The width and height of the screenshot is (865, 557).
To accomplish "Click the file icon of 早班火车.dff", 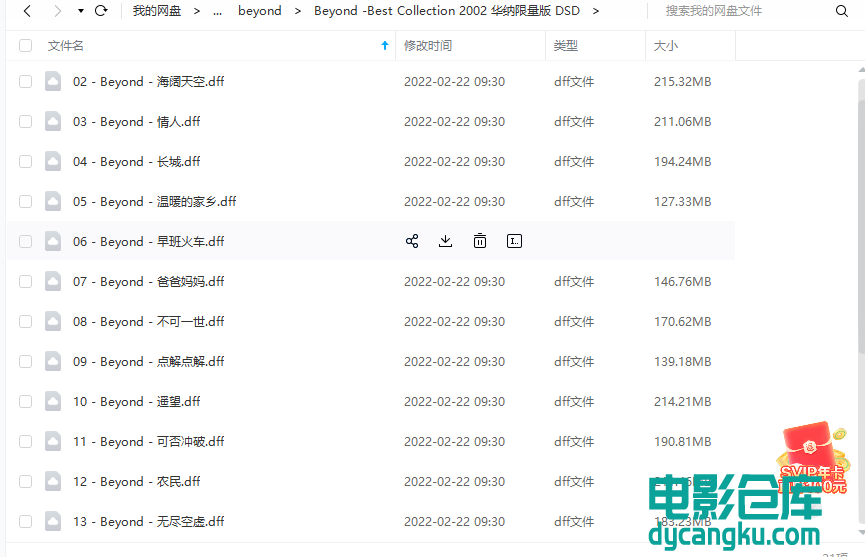I will (53, 241).
